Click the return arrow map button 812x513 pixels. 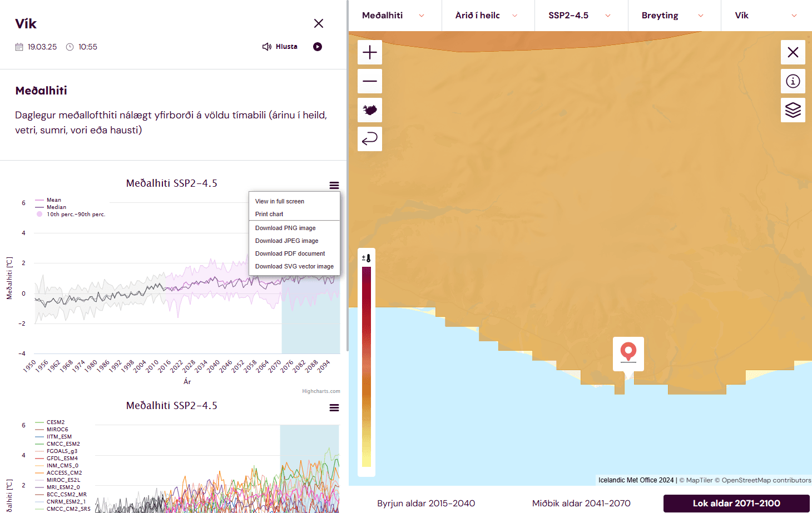pos(370,139)
